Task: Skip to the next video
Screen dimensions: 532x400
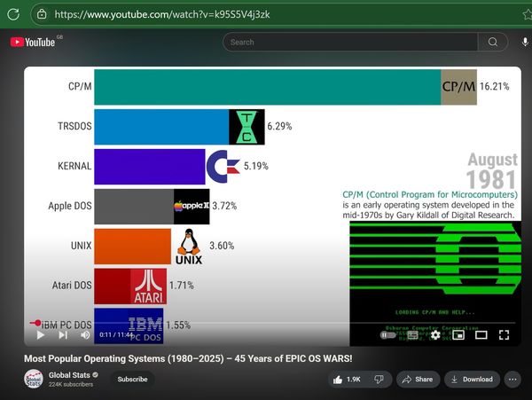Action: click(63, 335)
